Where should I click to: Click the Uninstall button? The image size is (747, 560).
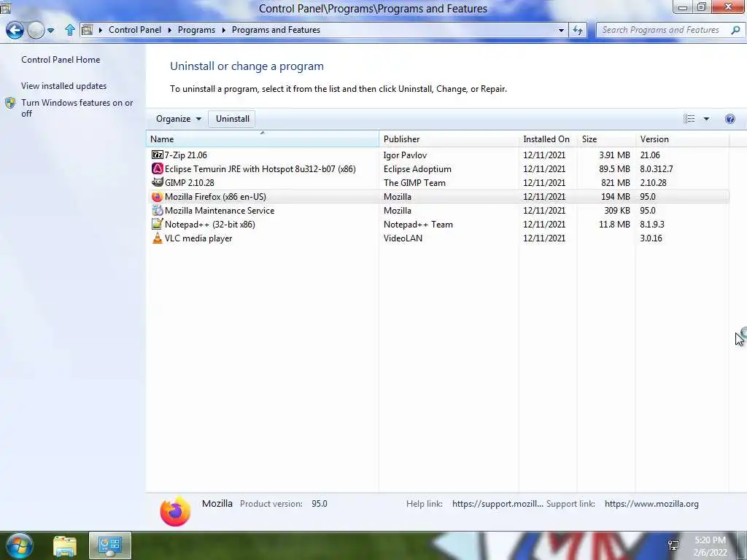tap(233, 119)
